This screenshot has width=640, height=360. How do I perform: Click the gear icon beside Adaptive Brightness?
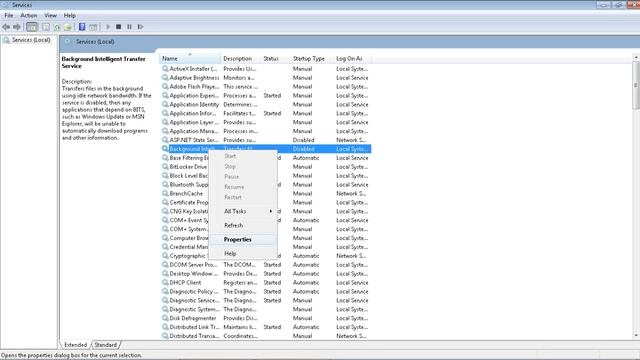tap(165, 78)
